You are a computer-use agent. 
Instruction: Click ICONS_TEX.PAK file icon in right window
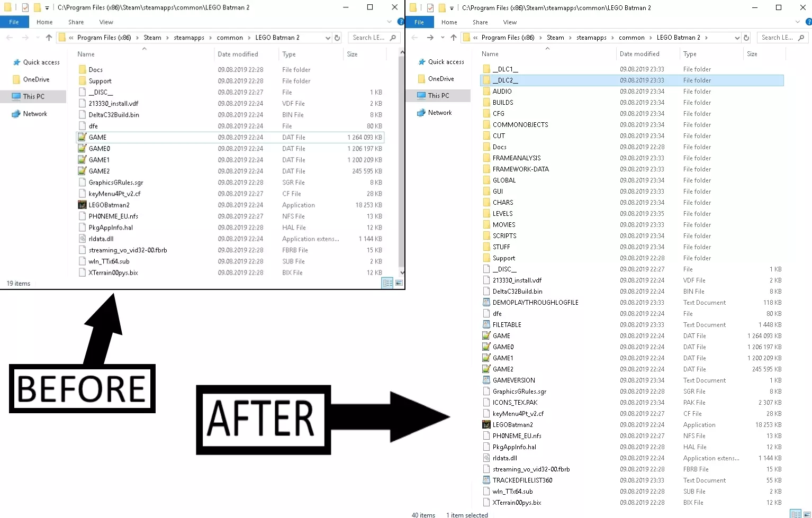point(486,402)
